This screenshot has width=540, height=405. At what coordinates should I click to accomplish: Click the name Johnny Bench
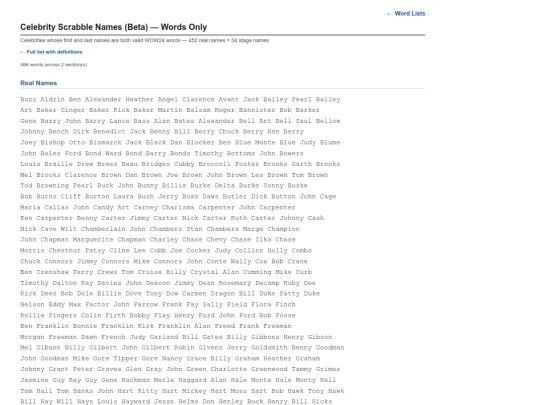point(44,132)
